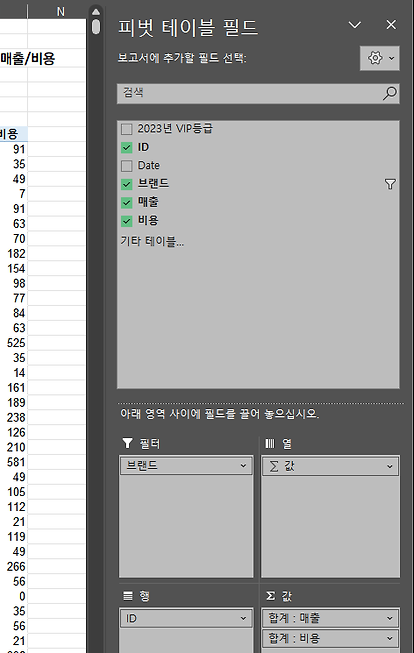Select the cell with value 525
Viewport: 414px width, 653px height.
14,343
